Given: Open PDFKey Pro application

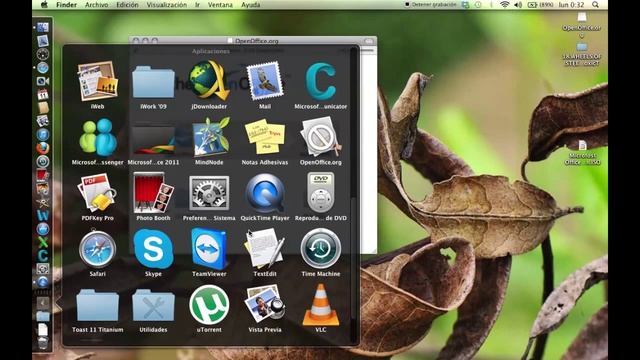Looking at the screenshot, I should point(97,193).
